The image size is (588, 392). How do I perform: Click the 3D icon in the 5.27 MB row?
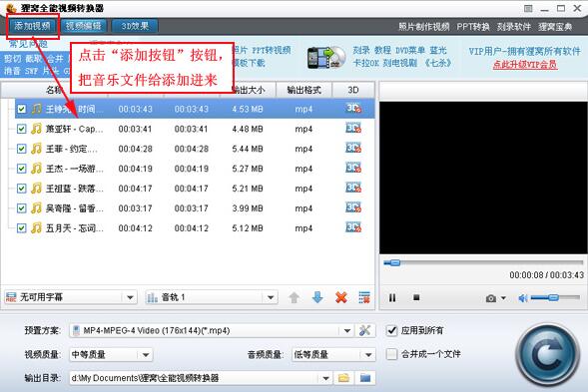353,168
